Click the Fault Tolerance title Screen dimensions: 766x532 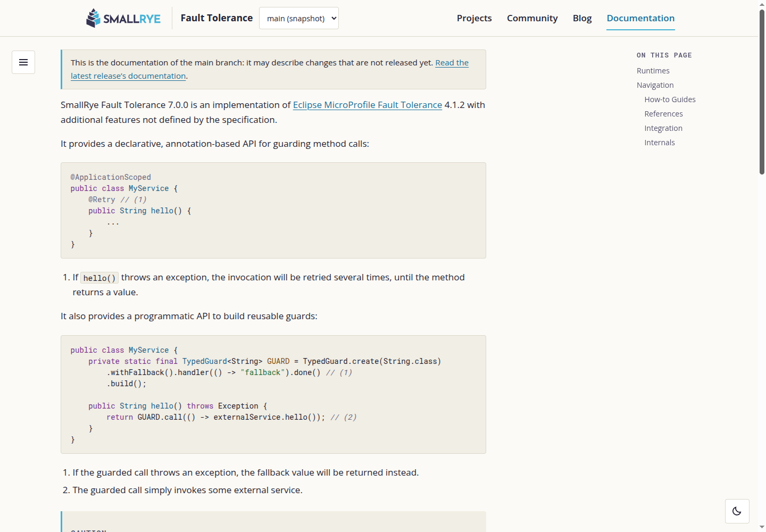click(217, 18)
